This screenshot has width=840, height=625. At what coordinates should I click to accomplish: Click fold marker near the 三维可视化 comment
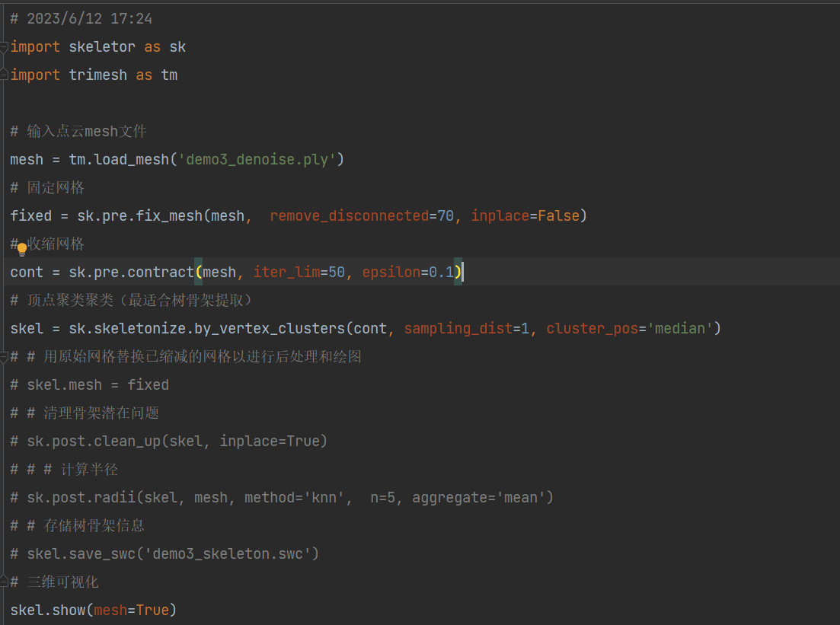click(x=4, y=581)
